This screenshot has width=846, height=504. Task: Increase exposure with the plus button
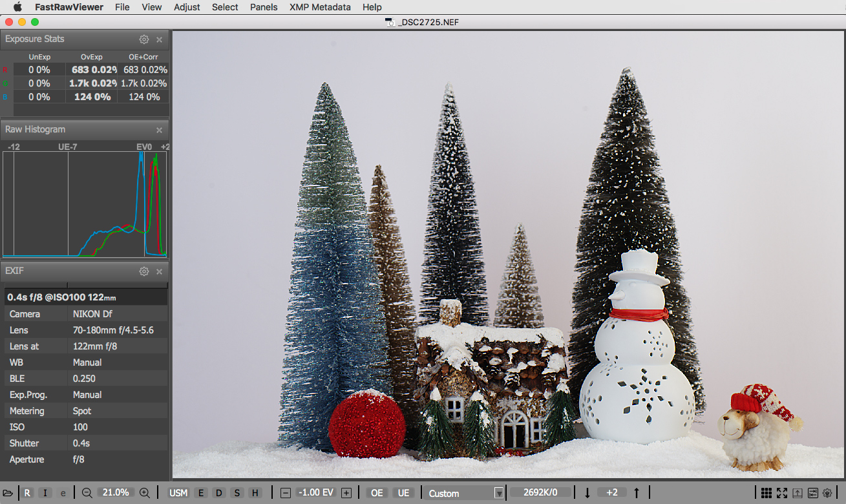(x=346, y=493)
